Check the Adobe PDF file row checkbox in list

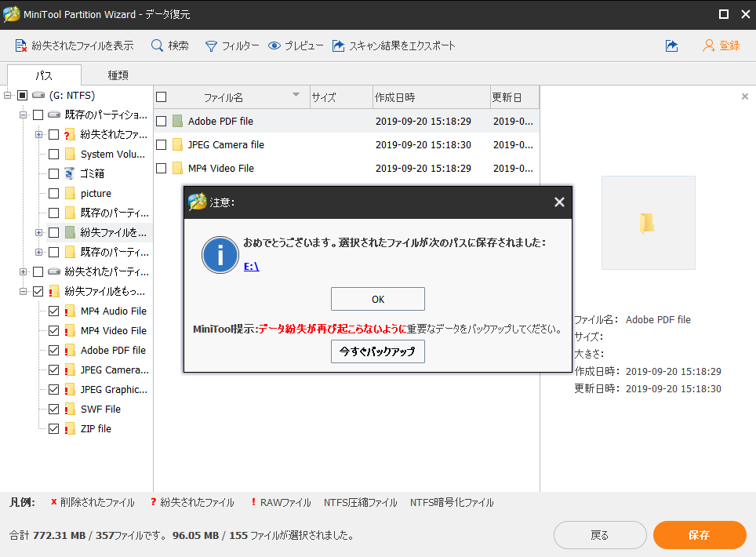pos(162,121)
